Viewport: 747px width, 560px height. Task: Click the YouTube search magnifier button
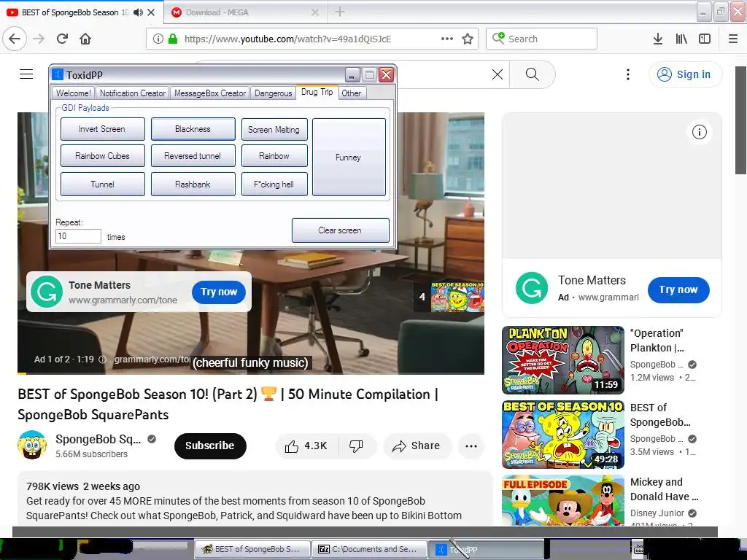point(532,74)
